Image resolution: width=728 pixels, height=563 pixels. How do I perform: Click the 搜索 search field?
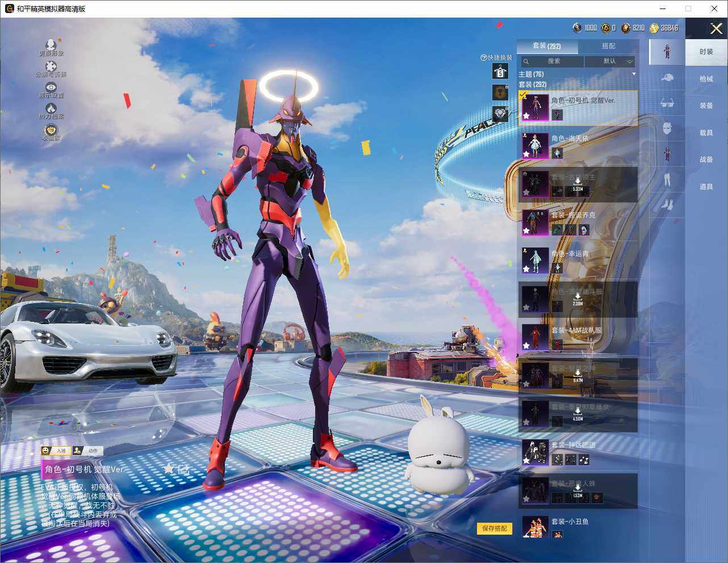(x=553, y=61)
